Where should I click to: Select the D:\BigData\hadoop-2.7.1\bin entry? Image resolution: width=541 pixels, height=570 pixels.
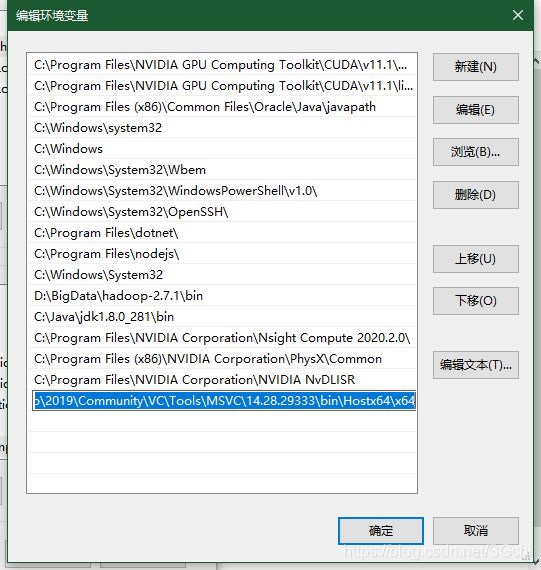pos(223,296)
